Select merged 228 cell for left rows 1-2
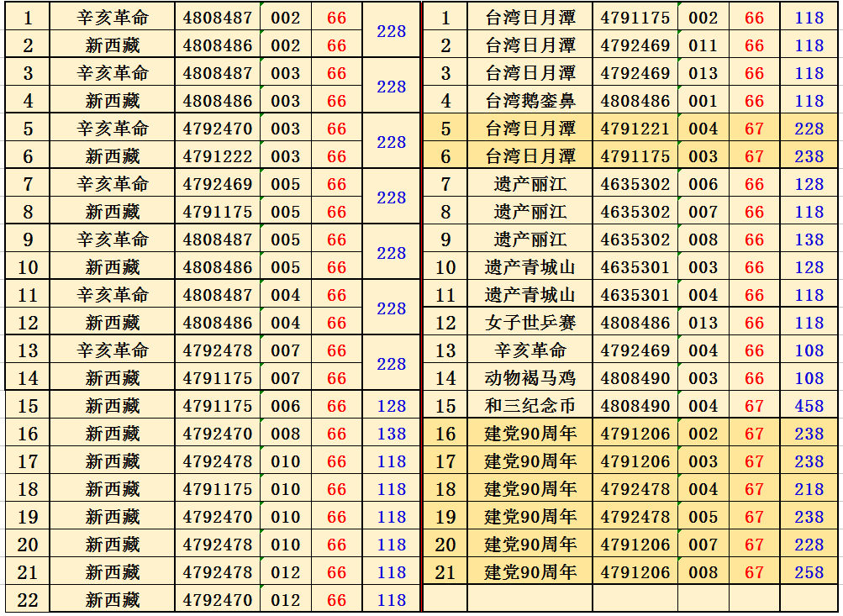Image resolution: width=843 pixels, height=616 pixels. pos(391,31)
